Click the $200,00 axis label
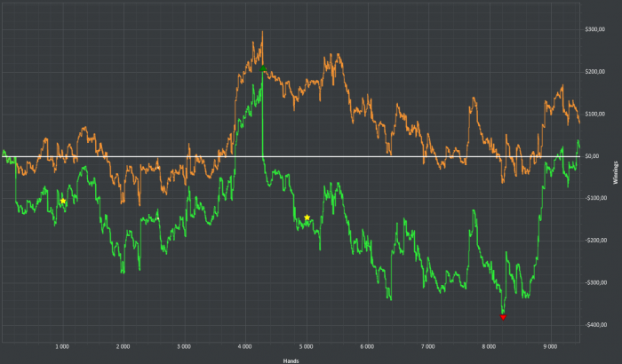Screen dimensions: 622x364 595,72
